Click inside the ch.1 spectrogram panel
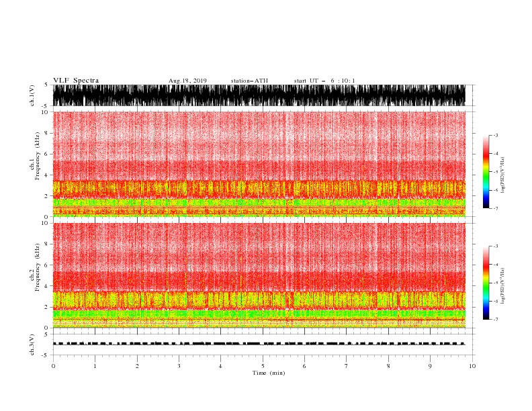This screenshot has height=411, width=532. [259, 164]
